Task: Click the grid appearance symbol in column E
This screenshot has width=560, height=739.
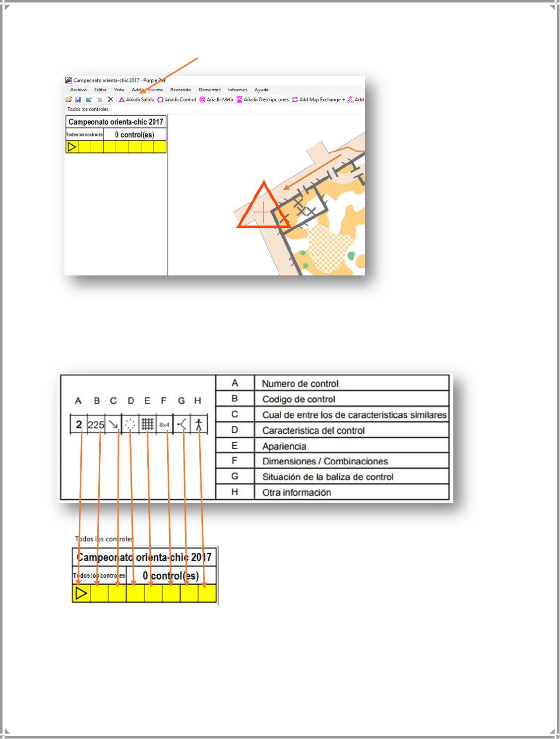Action: 147,424
